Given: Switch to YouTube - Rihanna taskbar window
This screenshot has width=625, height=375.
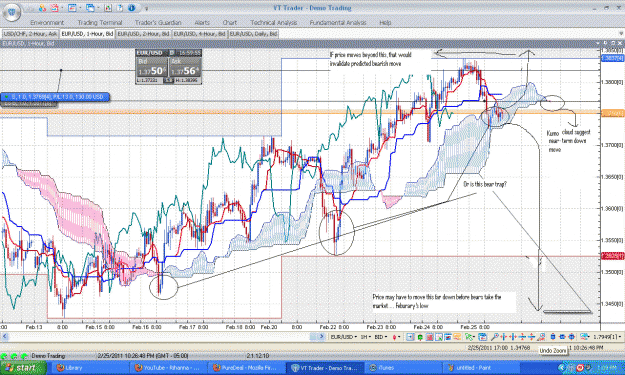Looking at the screenshot, I should pyautogui.click(x=168, y=368).
